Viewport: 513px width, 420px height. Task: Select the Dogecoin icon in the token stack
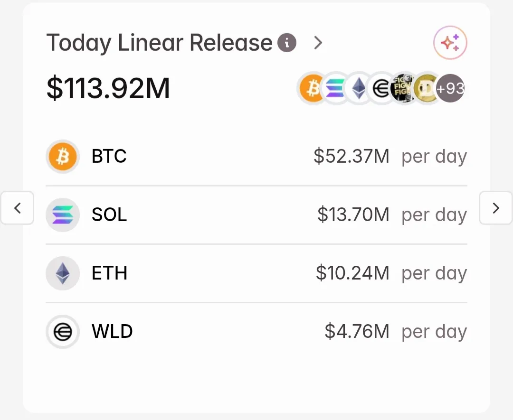[425, 88]
